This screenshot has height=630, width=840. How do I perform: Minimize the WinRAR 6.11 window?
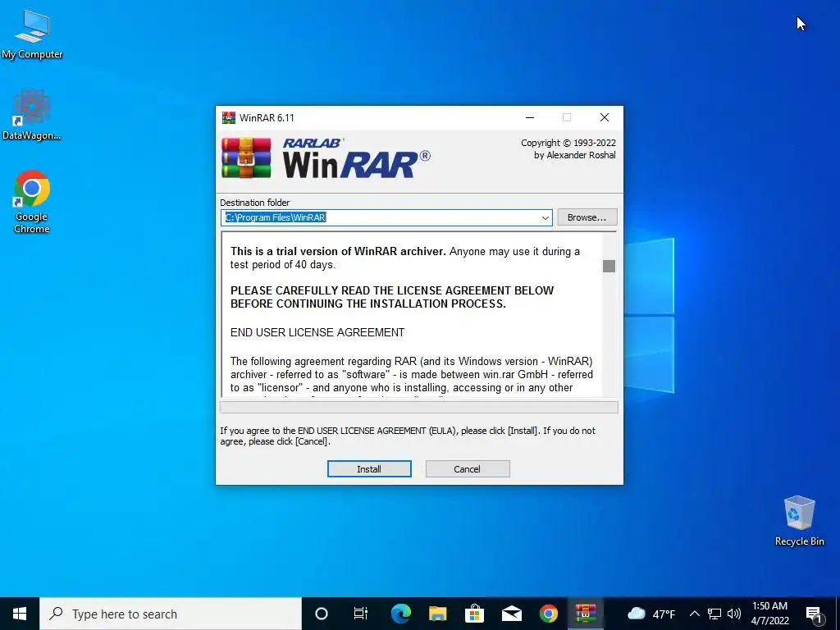click(x=530, y=117)
